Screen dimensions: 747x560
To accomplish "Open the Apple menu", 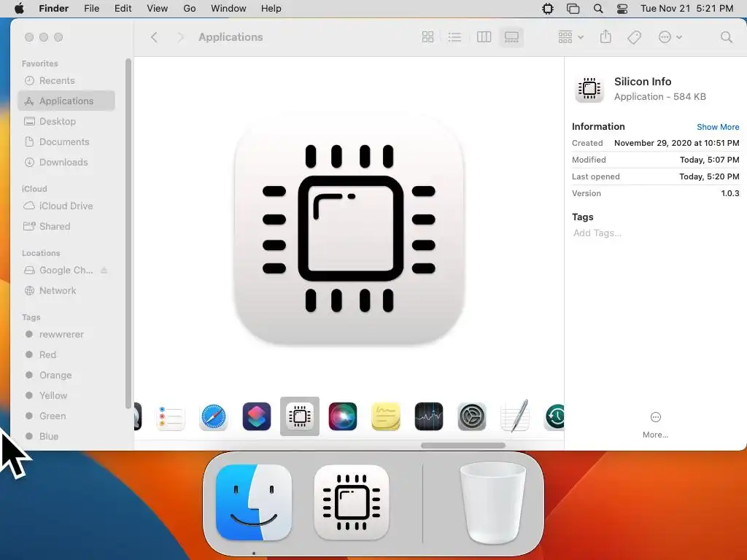I will click(x=19, y=9).
